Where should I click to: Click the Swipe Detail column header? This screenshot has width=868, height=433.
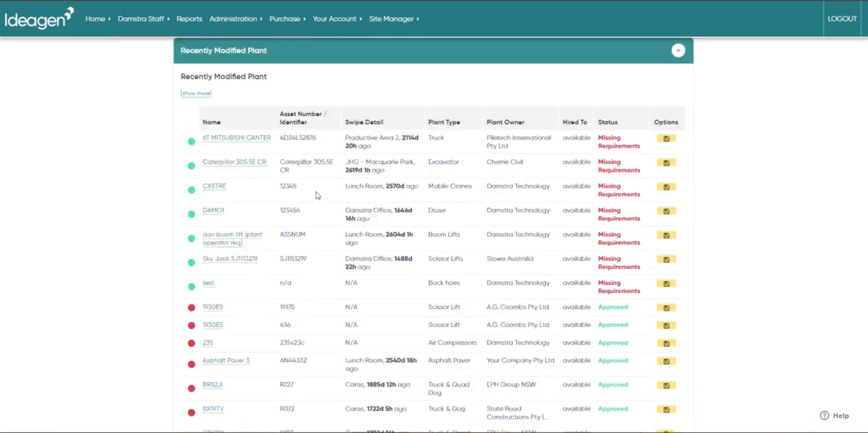(x=364, y=122)
